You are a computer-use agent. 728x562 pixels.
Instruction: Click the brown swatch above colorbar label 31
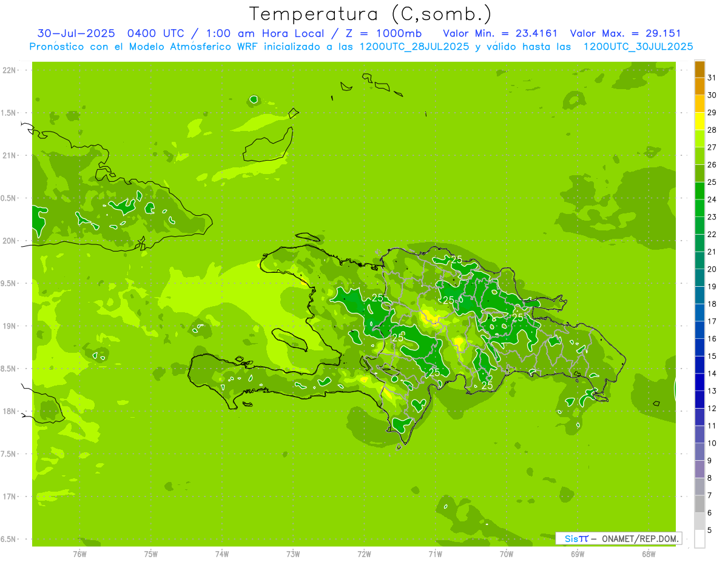pos(699,69)
